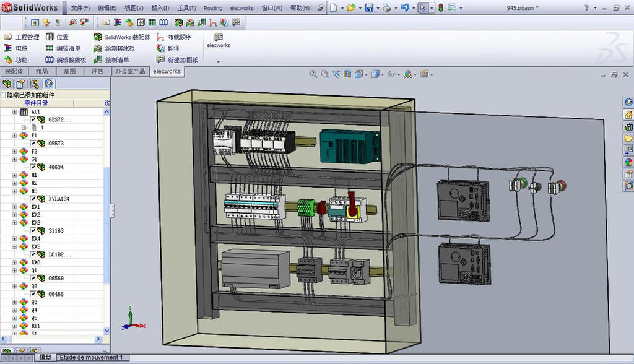Open the 功能 function tool
Viewport: 634px width, 364px height.
16,60
